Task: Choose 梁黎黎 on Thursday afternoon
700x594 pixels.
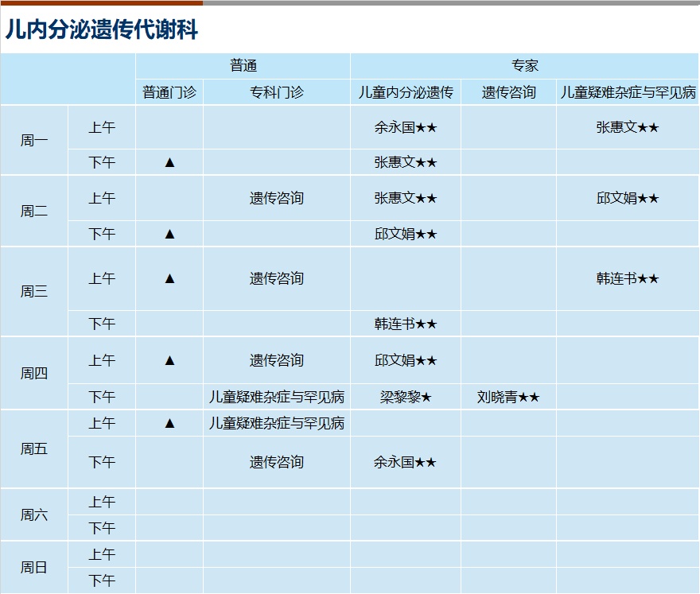Action: 405,397
